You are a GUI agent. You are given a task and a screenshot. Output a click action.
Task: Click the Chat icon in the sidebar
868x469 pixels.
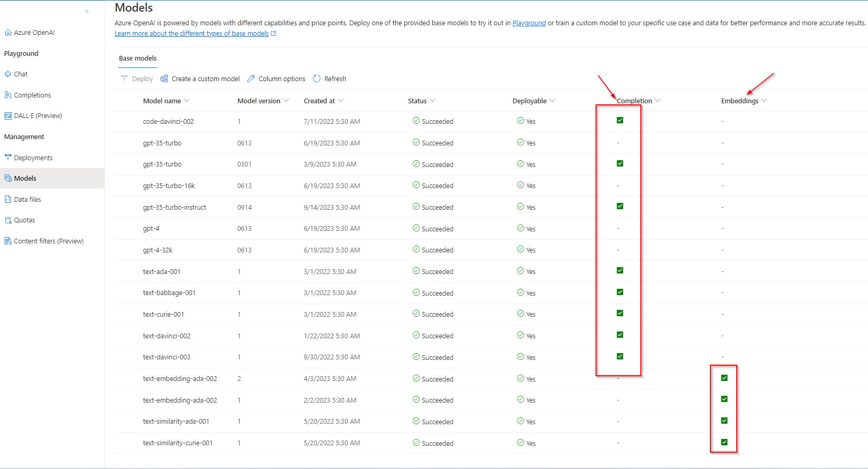click(8, 74)
